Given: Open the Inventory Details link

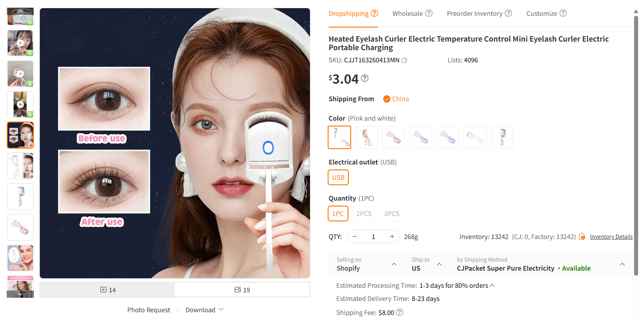Looking at the screenshot, I should [611, 236].
